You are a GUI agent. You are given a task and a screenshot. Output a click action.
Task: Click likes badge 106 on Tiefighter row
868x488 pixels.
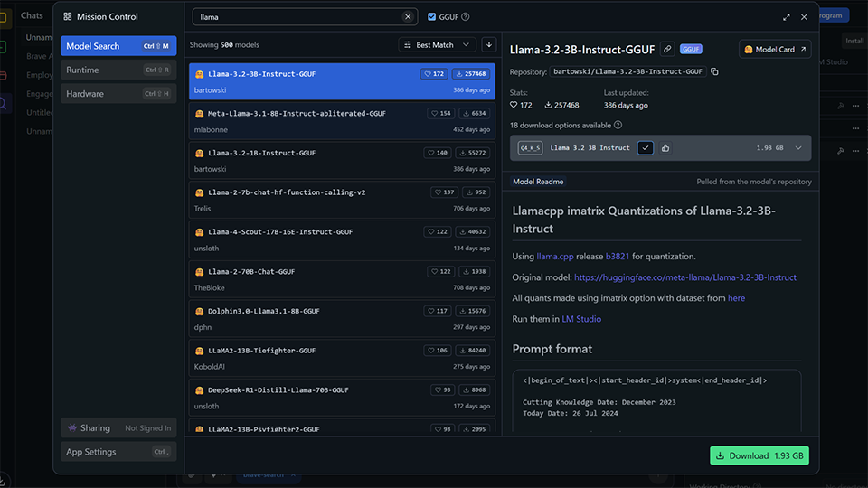[438, 351]
